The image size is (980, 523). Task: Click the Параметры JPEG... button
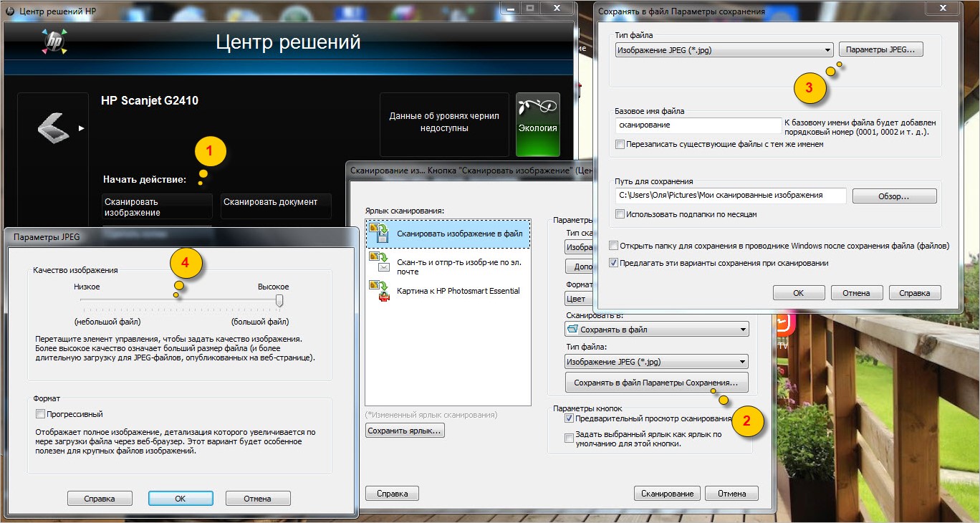tap(881, 50)
